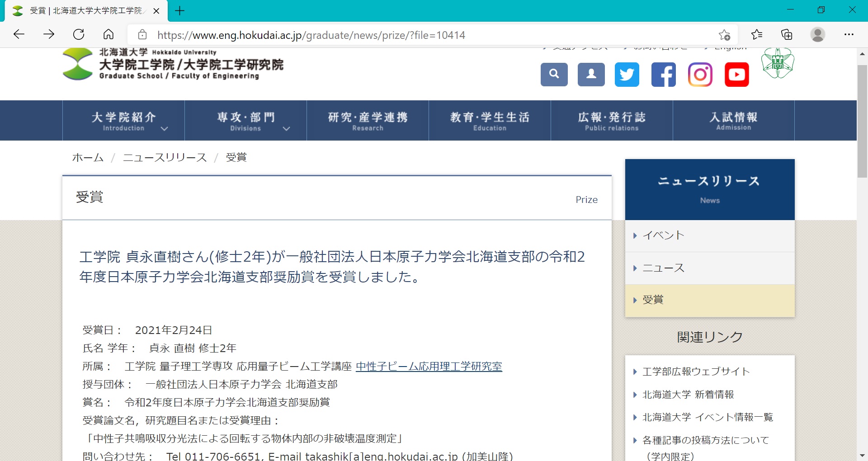The image size is (868, 461).
Task: Select イベント in the sidebar
Action: pos(710,235)
